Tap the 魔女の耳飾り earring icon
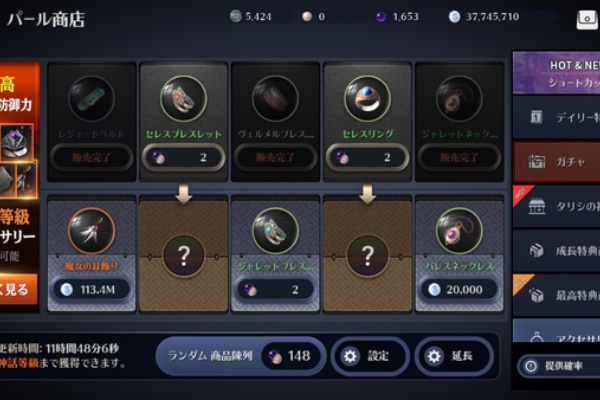Screen dimensions: 600x400 (x=91, y=231)
